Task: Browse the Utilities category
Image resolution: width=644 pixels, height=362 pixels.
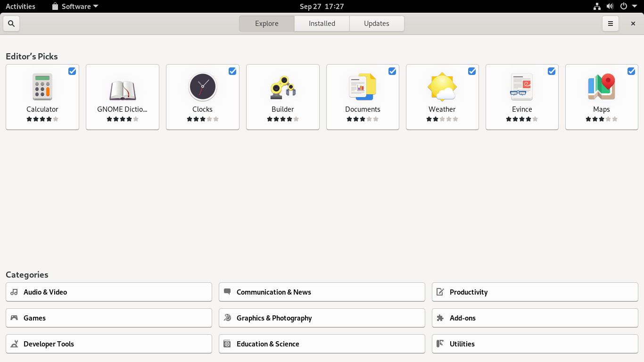Action: (x=535, y=344)
